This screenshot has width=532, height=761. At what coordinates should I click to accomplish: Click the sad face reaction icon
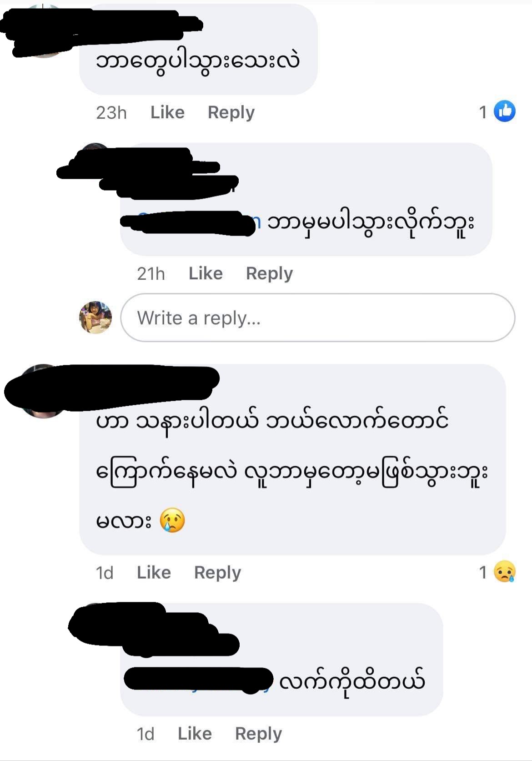point(504,572)
